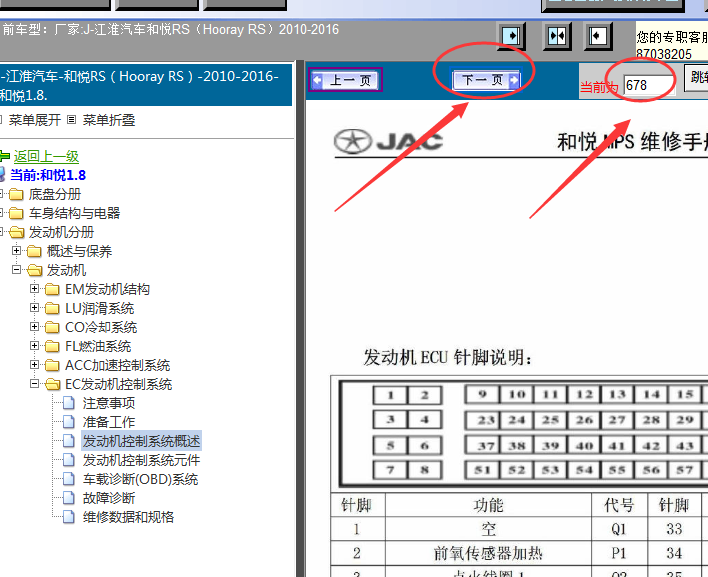This screenshot has width=708, height=577.
Task: Open the 发动机分册 folder
Action: coord(61,232)
